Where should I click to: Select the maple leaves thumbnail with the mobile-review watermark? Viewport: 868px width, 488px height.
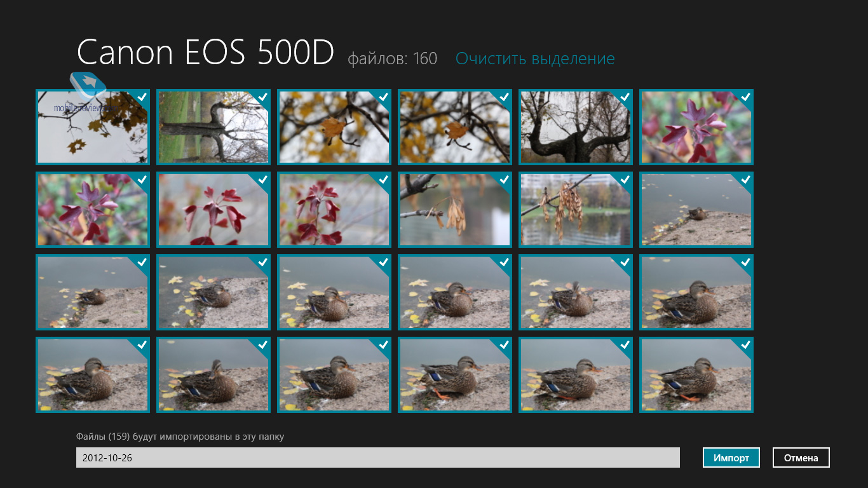click(92, 127)
